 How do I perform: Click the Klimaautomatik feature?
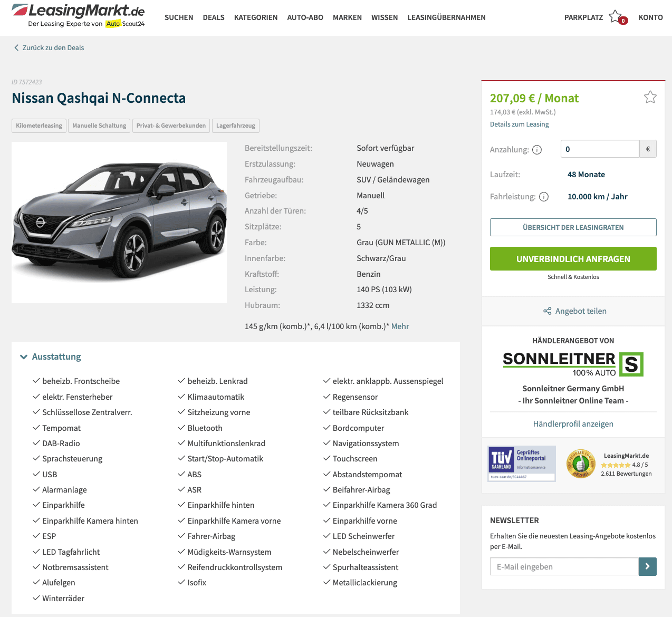click(216, 397)
